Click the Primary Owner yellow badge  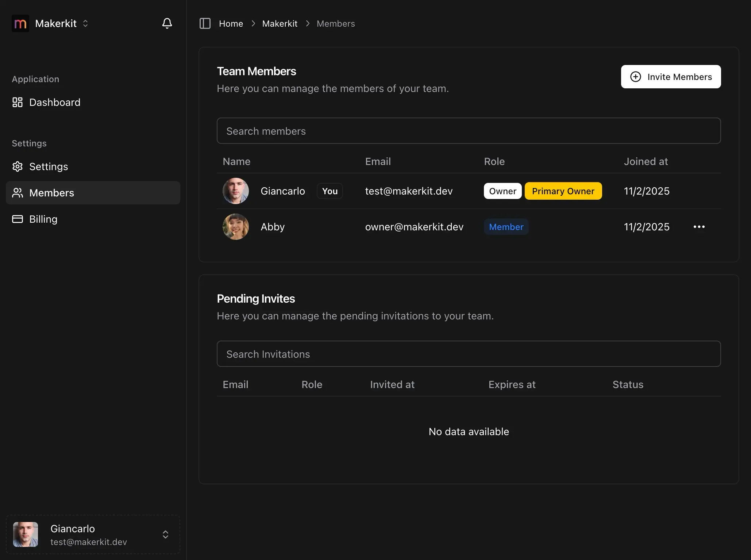563,191
